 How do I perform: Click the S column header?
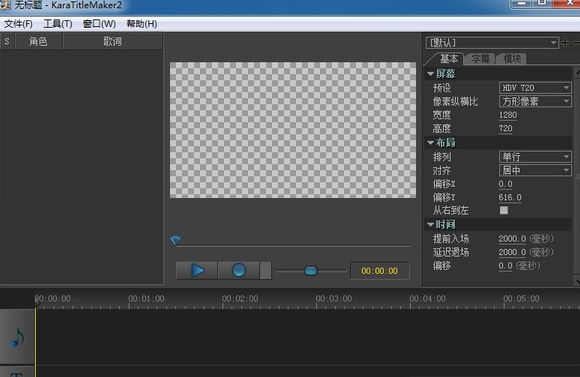coord(7,41)
